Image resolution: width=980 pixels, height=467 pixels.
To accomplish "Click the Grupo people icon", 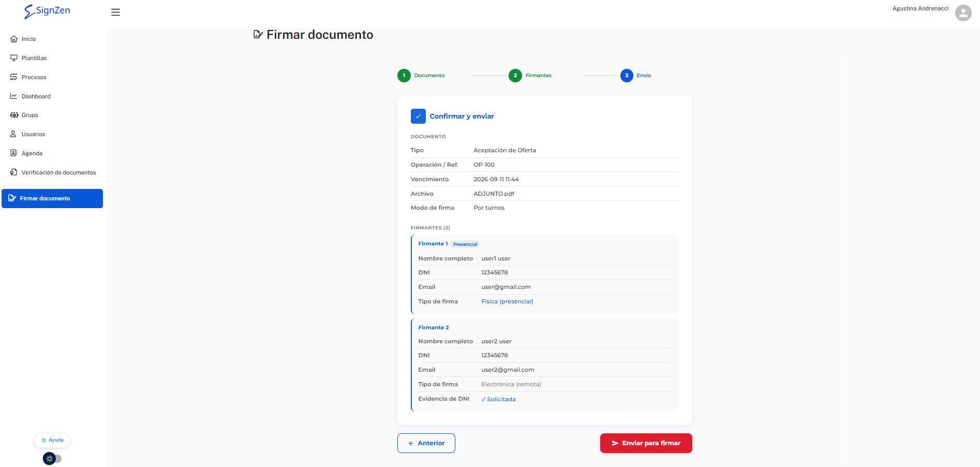I will (14, 115).
